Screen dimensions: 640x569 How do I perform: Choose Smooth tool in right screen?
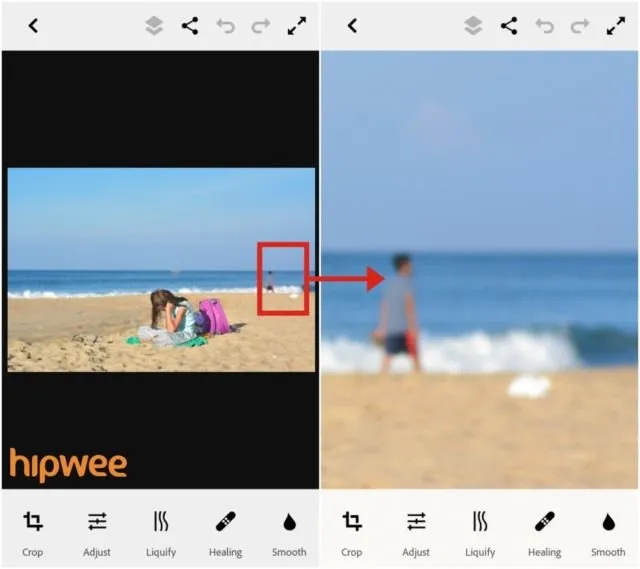point(608,533)
